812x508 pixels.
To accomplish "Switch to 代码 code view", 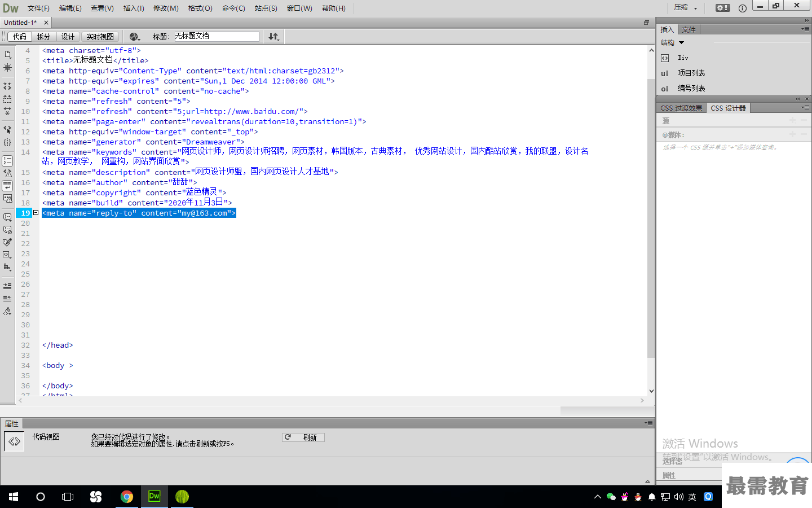I will tap(20, 37).
